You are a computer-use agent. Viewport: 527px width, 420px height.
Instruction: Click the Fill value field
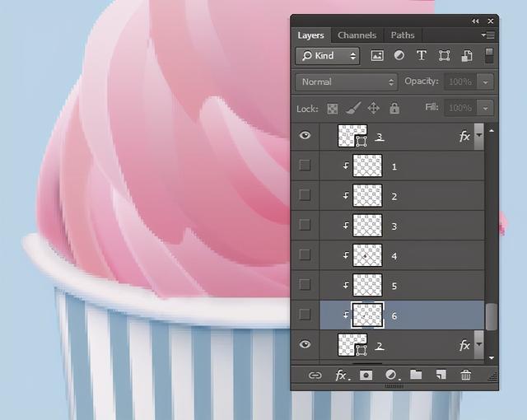(x=461, y=108)
